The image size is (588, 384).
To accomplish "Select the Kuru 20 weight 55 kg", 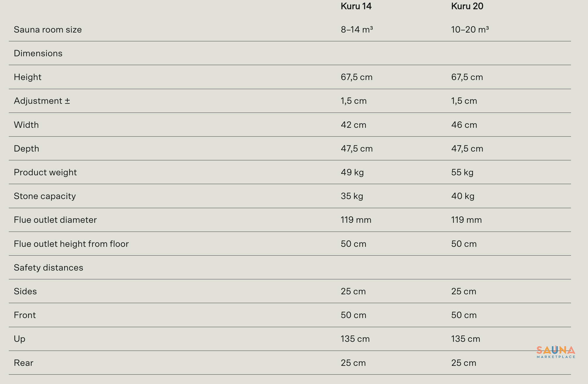I will pyautogui.click(x=462, y=172).
